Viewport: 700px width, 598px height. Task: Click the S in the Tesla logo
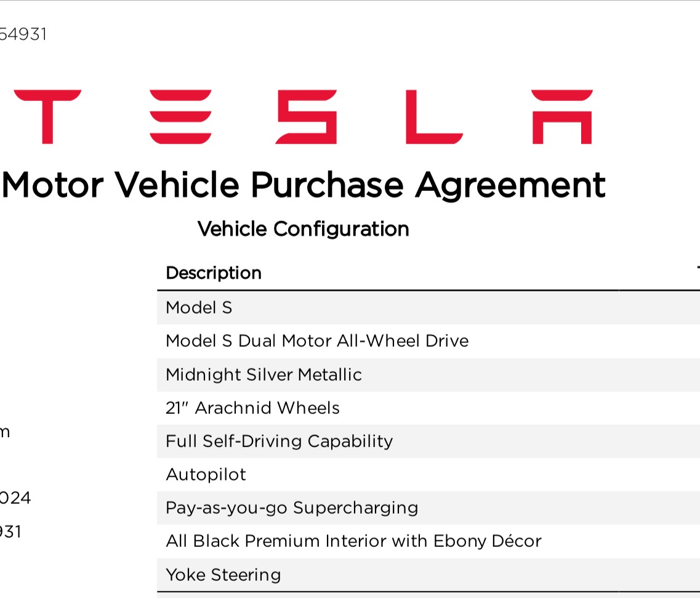coord(307,116)
